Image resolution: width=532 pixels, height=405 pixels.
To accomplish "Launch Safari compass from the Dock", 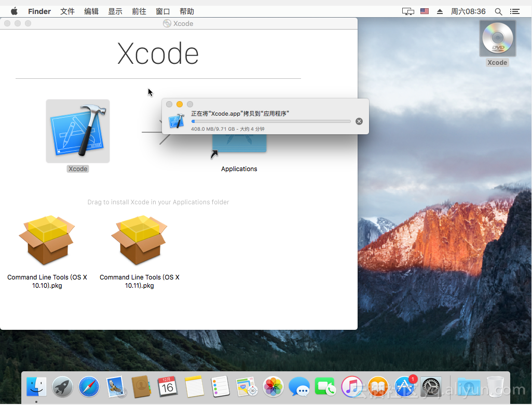I will (89, 387).
